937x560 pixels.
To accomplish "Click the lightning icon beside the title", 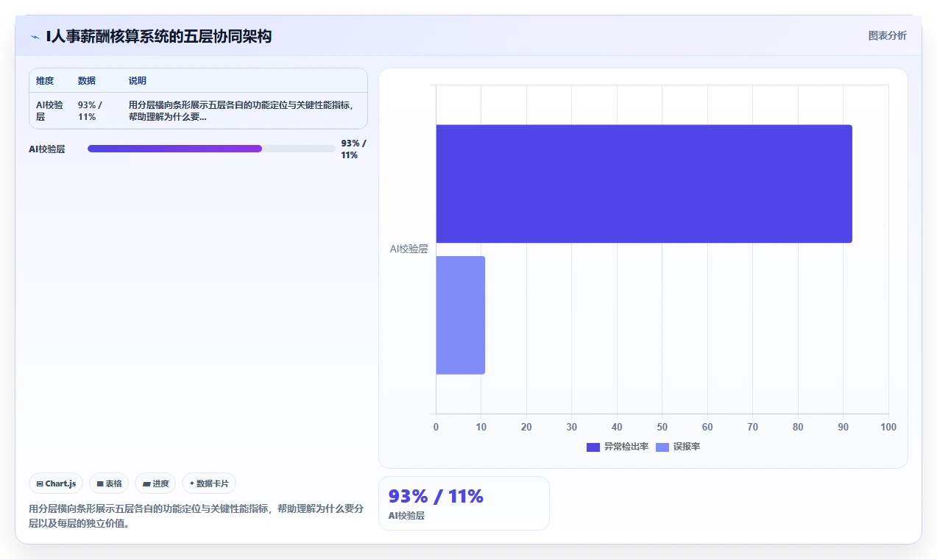I will click(35, 36).
